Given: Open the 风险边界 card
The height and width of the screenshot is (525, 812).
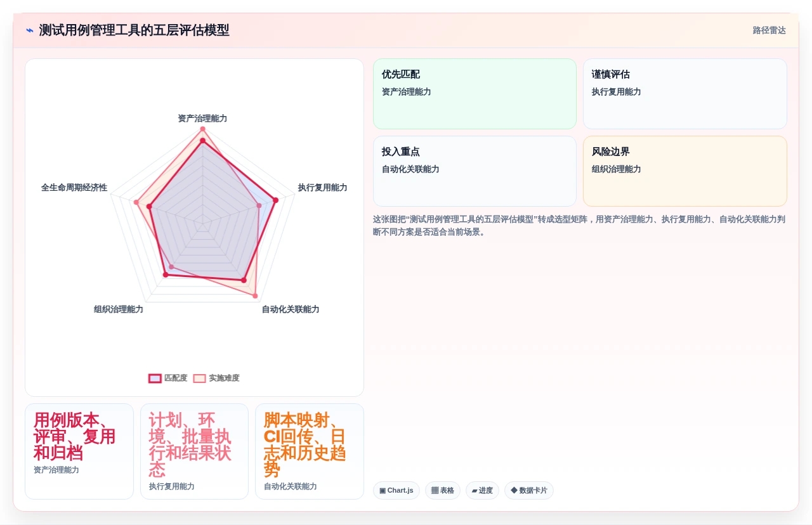Looking at the screenshot, I should pos(685,171).
